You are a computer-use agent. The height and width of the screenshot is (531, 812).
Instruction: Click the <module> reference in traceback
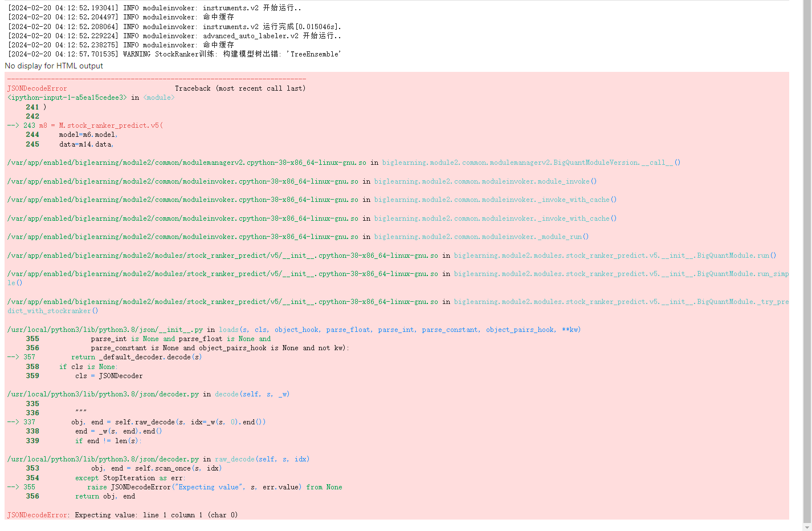[x=158, y=98]
